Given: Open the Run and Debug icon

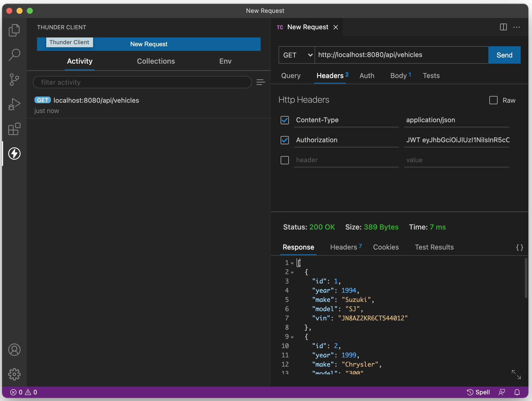Looking at the screenshot, I should pos(14,104).
